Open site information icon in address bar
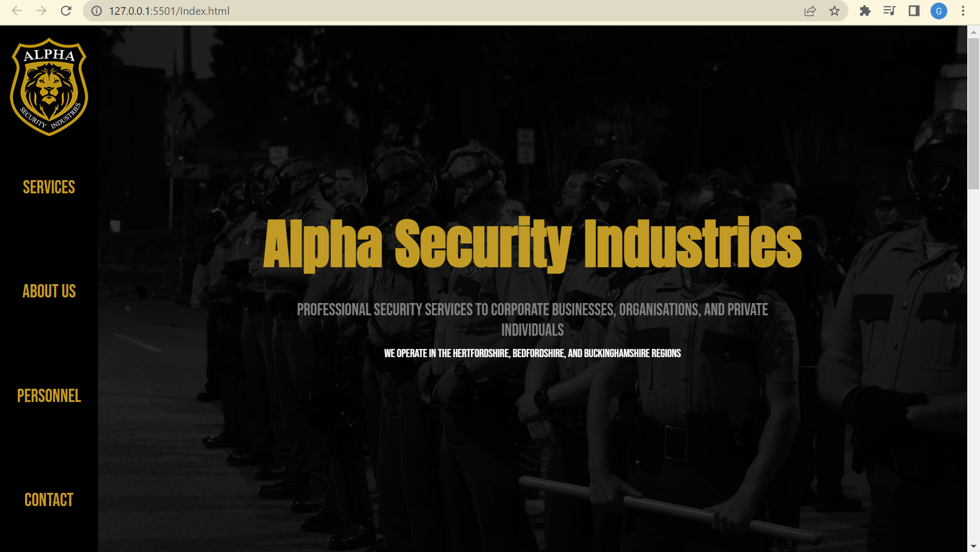 [96, 11]
